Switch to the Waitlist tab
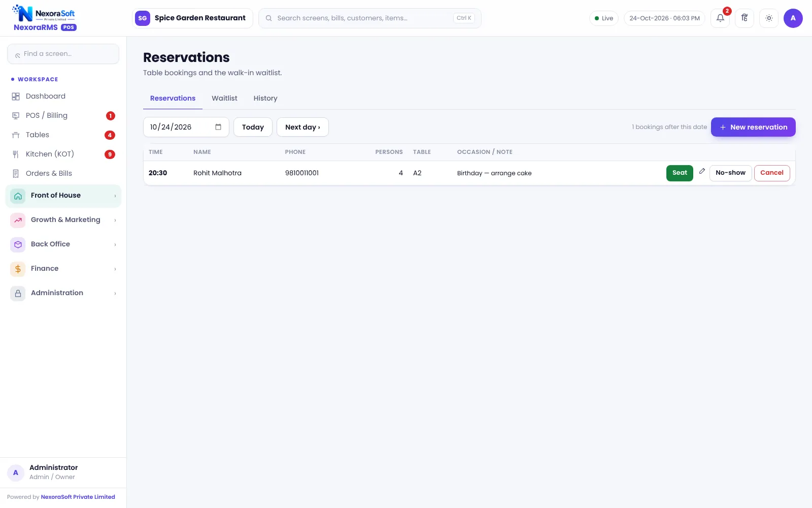This screenshot has width=812, height=508. (224, 99)
